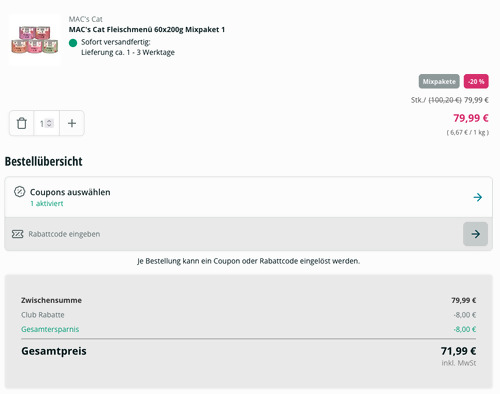Click the Club Rabatte label
The width and height of the screenshot is (500, 394).
pos(43,315)
